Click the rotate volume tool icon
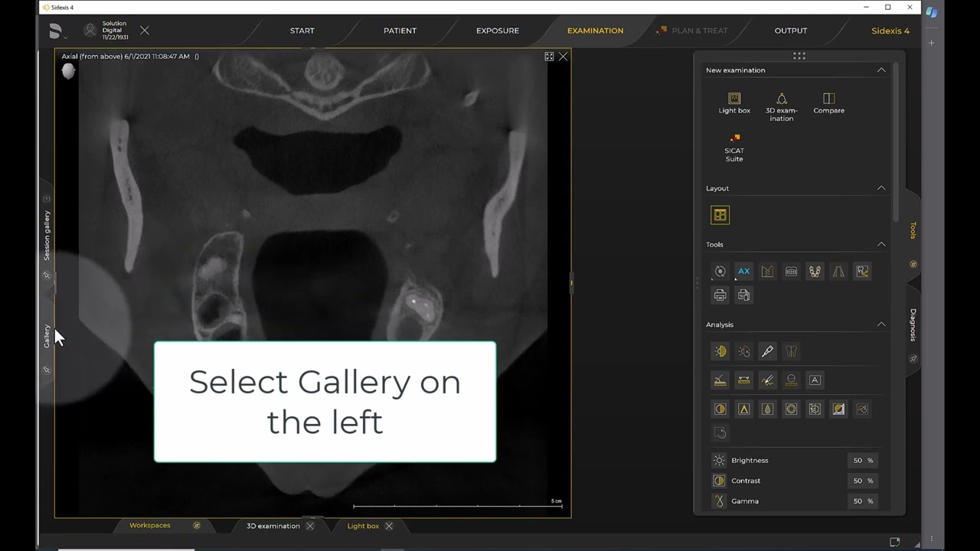980x551 pixels. (x=720, y=271)
